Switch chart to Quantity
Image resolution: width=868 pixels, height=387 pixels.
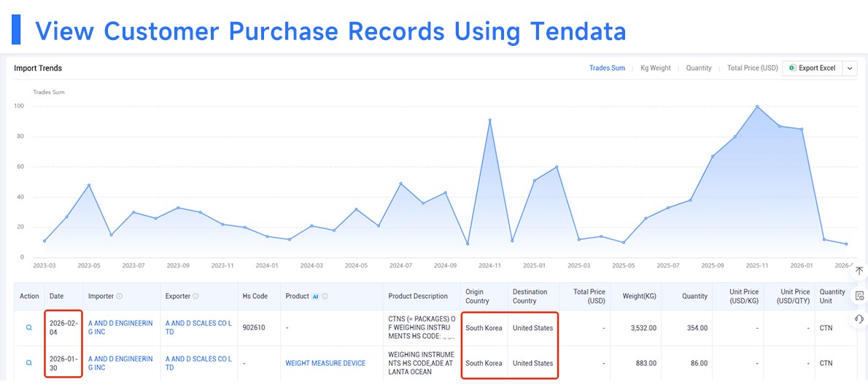point(699,68)
